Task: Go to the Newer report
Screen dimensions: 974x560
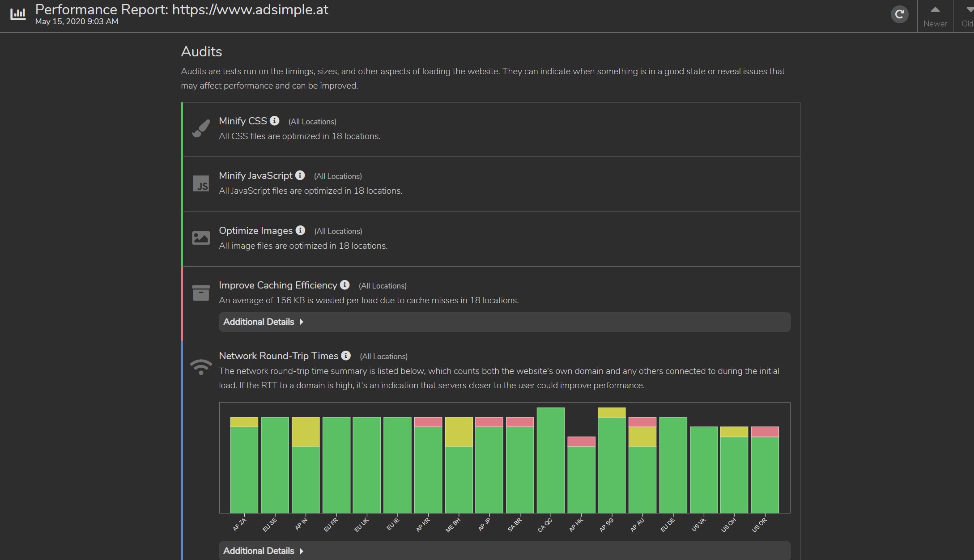Action: pos(935,16)
